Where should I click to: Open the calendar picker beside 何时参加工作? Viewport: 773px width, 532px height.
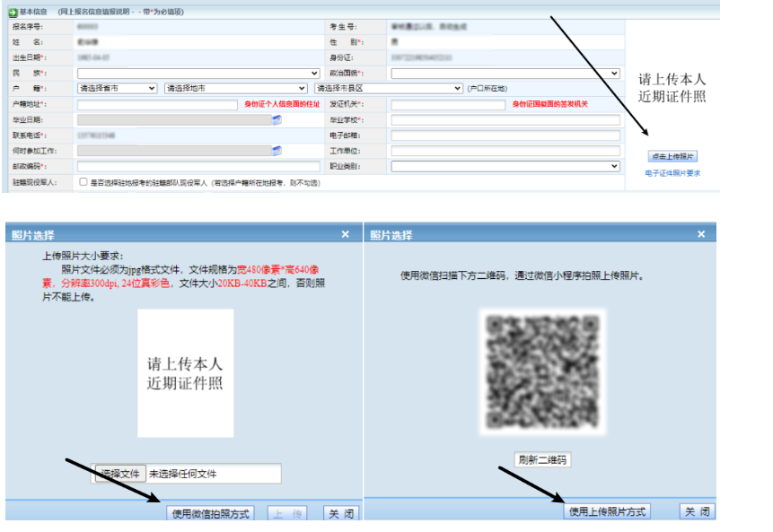coord(275,151)
